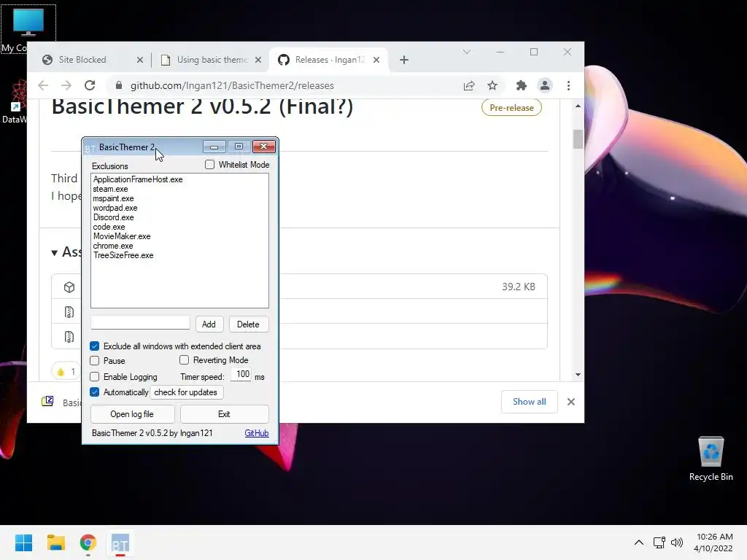Uncheck Automatically check for updates
747x560 pixels.
click(94, 392)
